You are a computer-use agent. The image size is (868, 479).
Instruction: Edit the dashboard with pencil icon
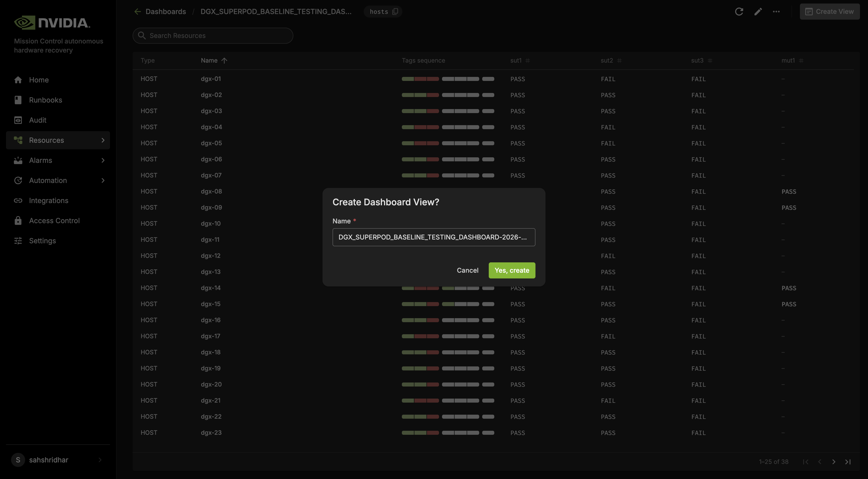click(x=758, y=12)
